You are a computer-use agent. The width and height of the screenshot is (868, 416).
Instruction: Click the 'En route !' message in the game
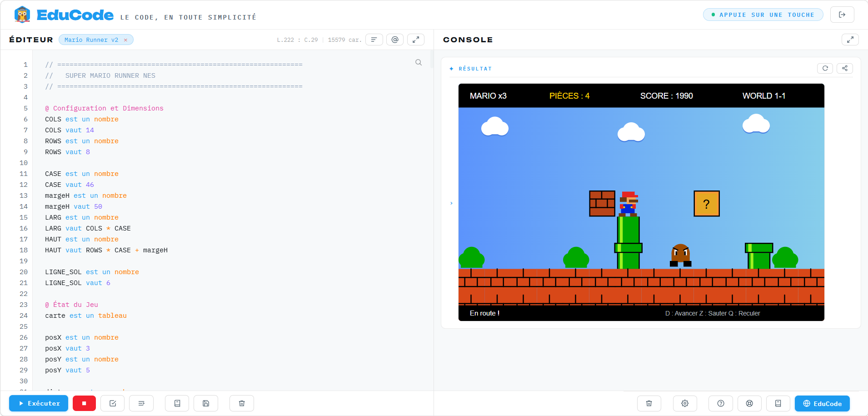[484, 313]
